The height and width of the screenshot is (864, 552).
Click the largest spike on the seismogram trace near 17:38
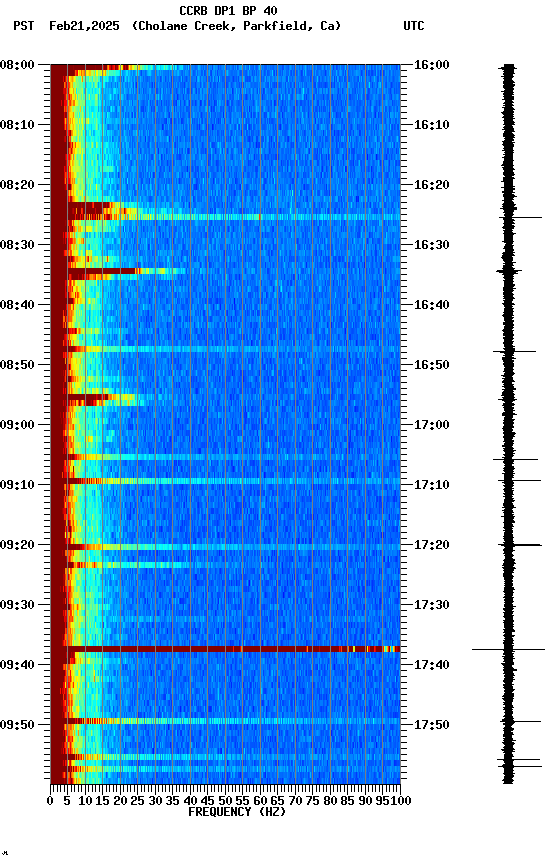pos(508,650)
